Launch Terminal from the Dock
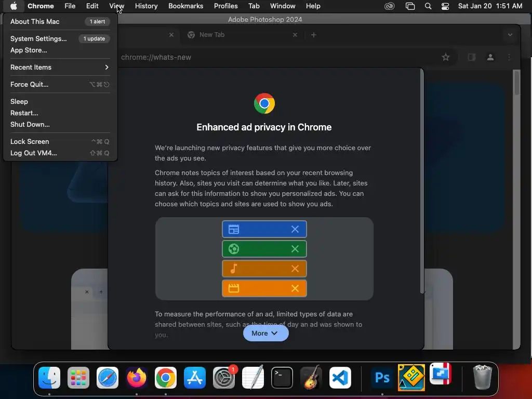 tap(282, 377)
